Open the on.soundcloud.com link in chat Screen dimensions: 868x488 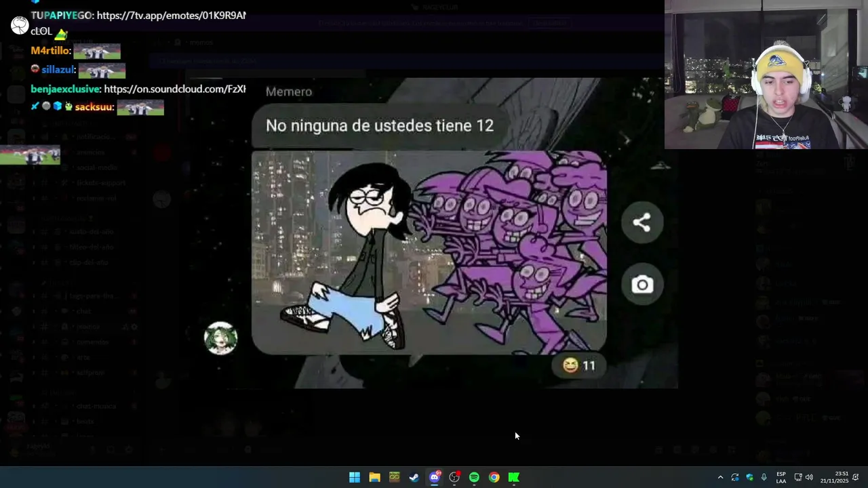pos(175,89)
